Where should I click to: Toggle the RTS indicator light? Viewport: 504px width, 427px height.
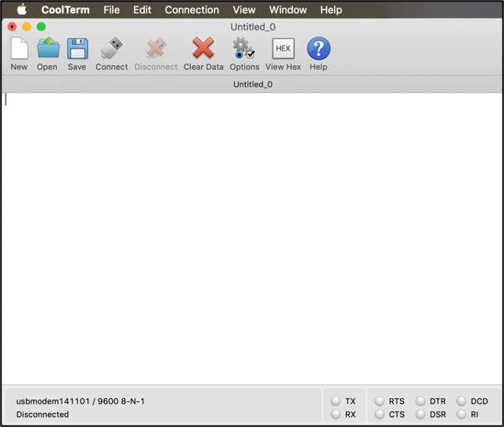pos(380,401)
